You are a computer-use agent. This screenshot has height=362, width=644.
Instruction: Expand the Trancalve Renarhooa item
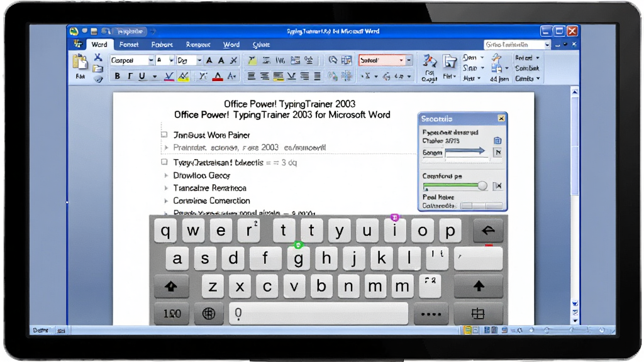click(x=166, y=189)
